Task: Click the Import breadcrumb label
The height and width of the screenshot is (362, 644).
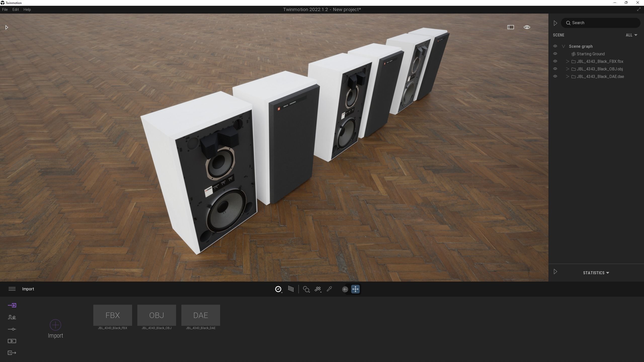Action: (28, 289)
